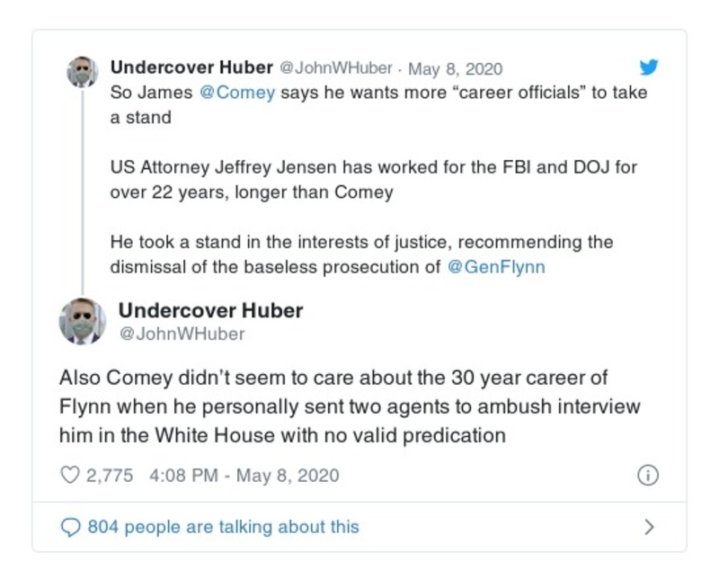
Task: Open "804 people are talking about this"
Action: [x=223, y=527]
